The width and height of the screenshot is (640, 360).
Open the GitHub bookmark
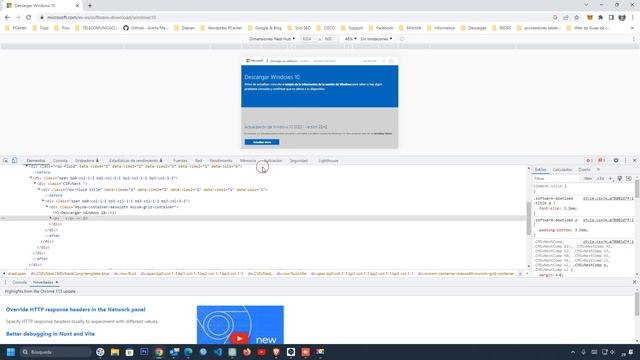[146, 28]
